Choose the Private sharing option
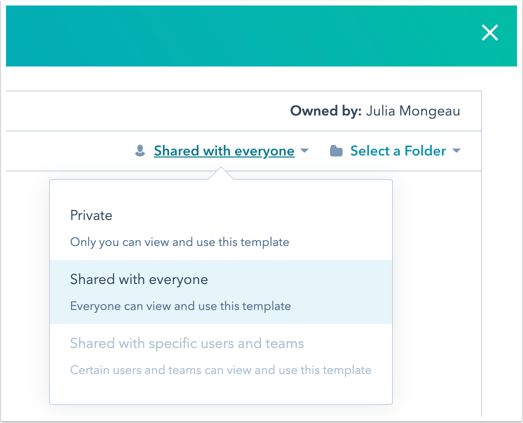The image size is (523, 423). pos(221,228)
